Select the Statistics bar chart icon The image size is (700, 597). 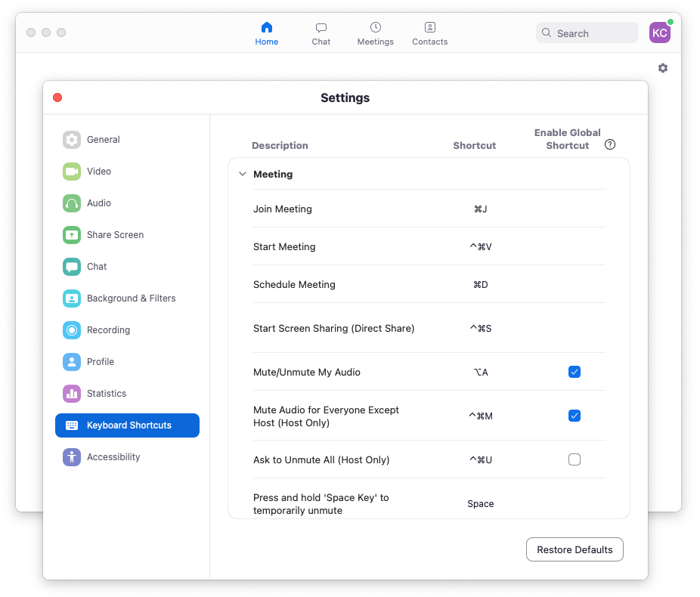tap(72, 394)
